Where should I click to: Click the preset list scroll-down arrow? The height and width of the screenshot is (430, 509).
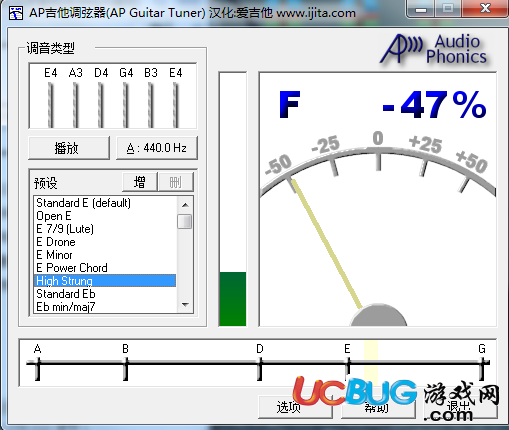(x=185, y=305)
